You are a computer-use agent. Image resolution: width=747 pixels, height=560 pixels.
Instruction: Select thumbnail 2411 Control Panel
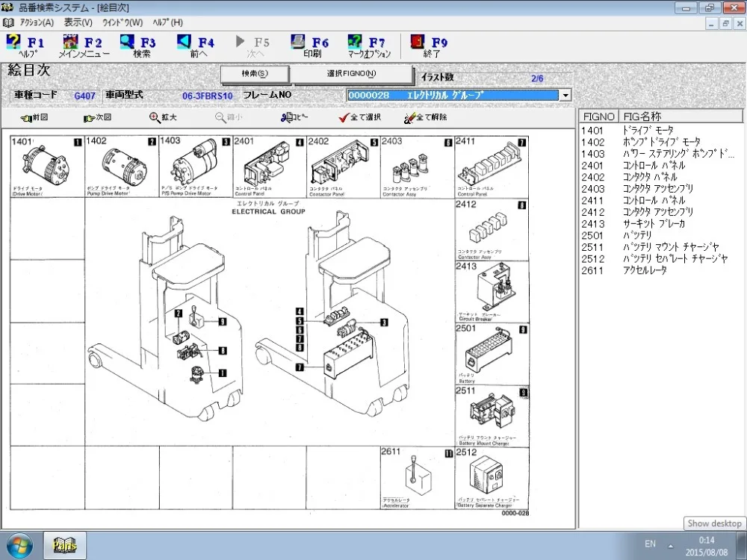point(492,167)
